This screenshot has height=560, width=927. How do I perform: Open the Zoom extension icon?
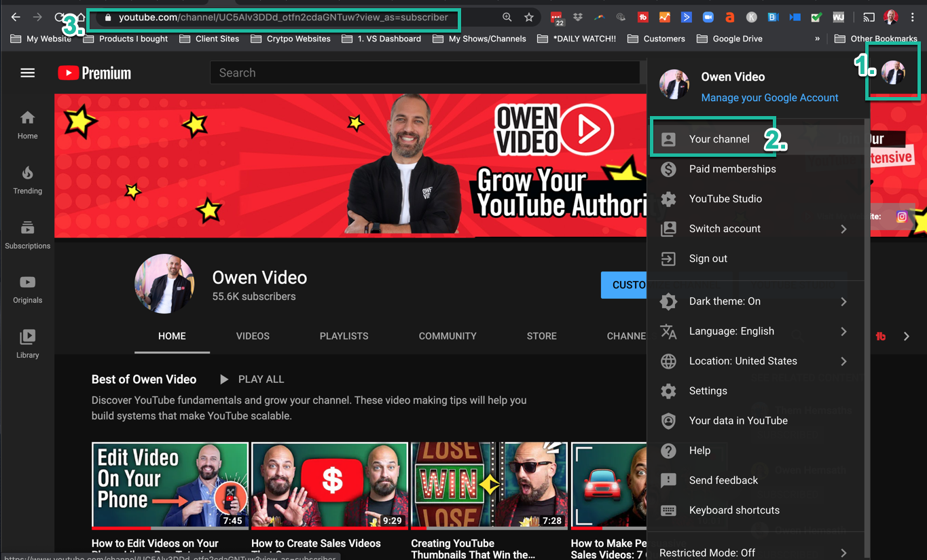(x=708, y=18)
